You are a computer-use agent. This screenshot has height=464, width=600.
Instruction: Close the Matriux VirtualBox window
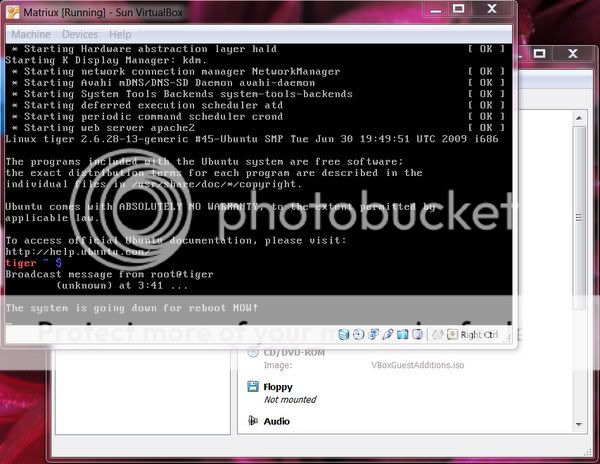pos(492,9)
